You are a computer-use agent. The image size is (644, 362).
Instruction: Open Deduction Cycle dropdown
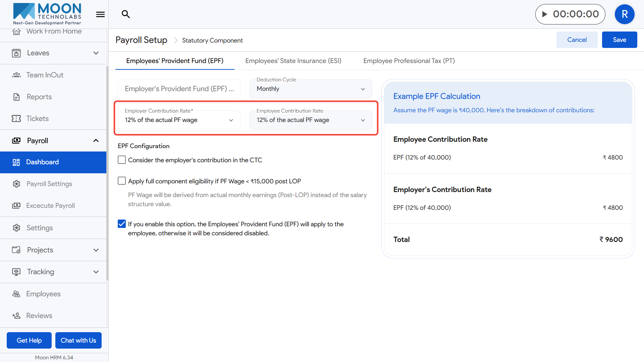(x=311, y=89)
